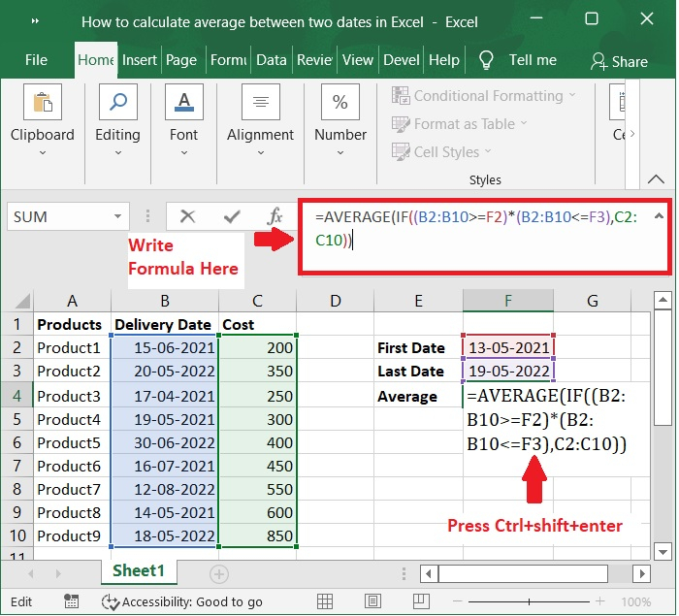The height and width of the screenshot is (616, 679).
Task: Click the Number percent icon
Action: click(340, 104)
